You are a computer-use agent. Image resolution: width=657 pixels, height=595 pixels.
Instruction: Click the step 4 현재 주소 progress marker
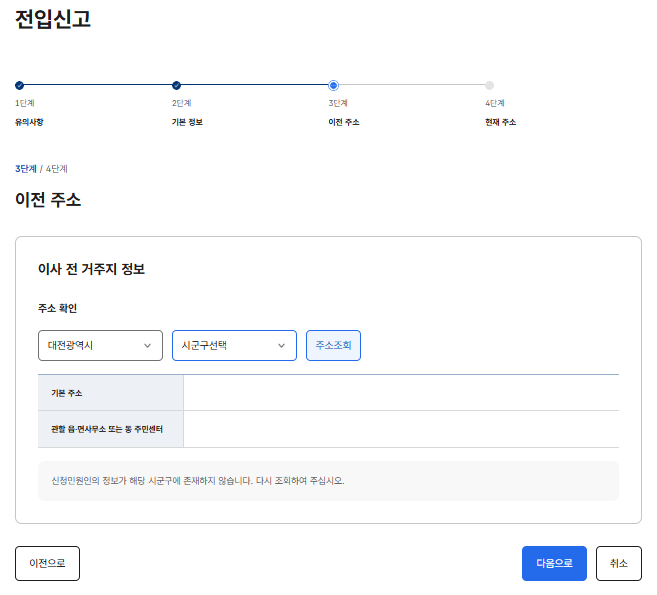point(489,85)
